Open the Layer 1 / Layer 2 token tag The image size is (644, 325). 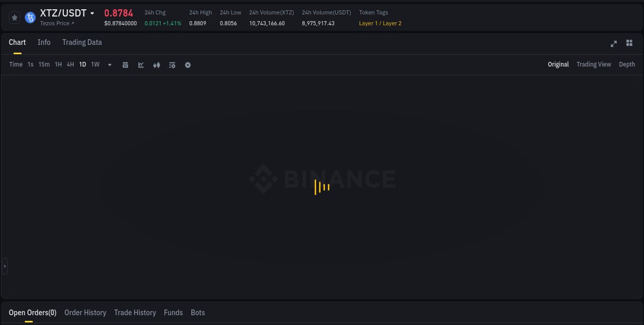coord(380,23)
